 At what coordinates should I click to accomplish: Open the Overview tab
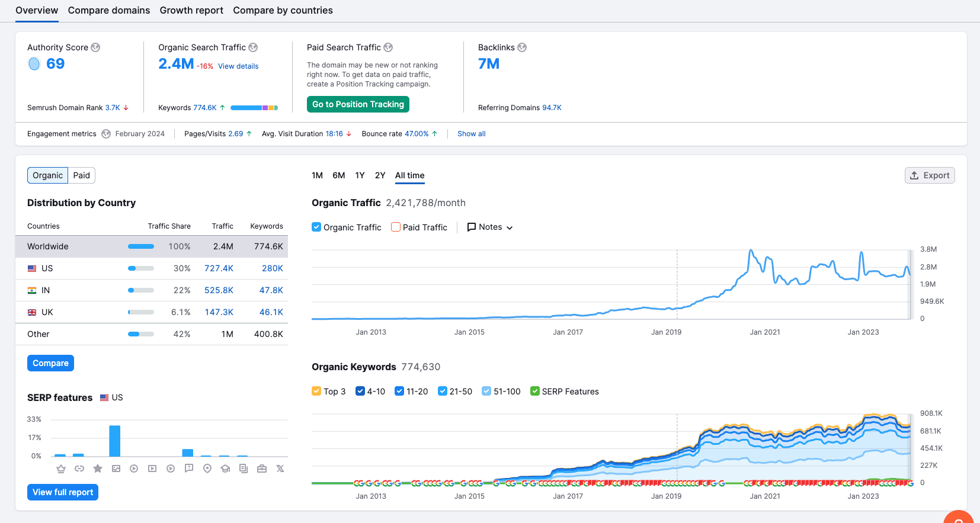click(37, 11)
